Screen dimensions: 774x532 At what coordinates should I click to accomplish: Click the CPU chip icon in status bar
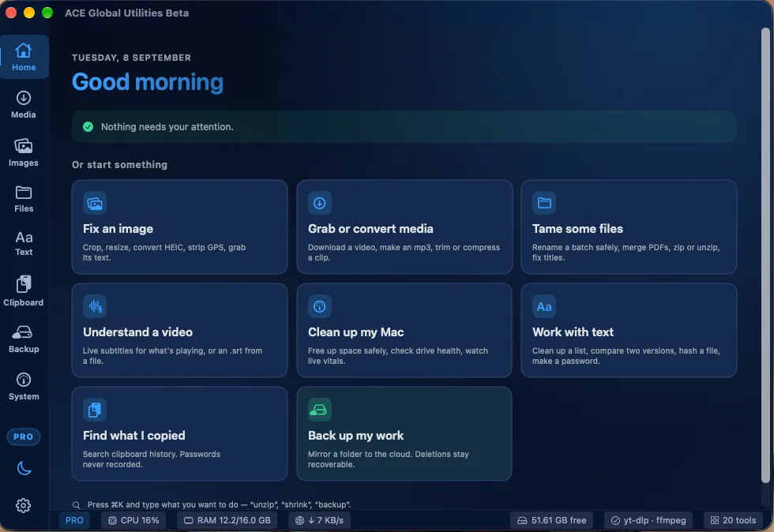tap(112, 521)
